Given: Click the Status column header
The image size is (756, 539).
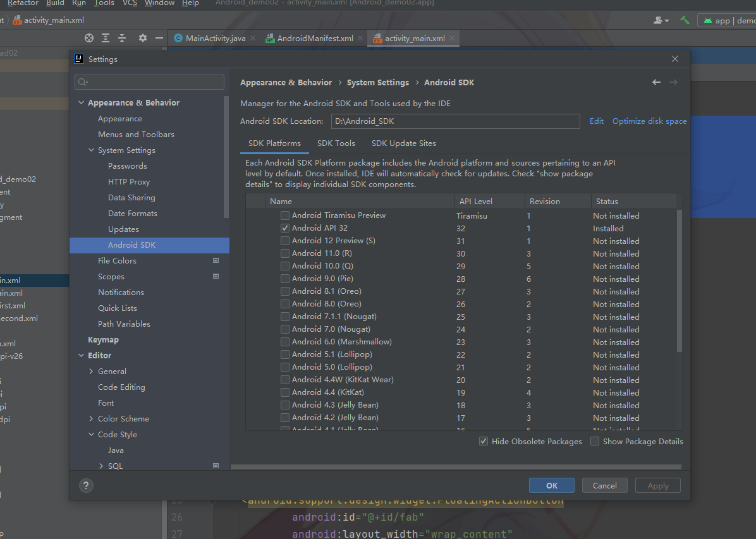Looking at the screenshot, I should click(634, 201).
